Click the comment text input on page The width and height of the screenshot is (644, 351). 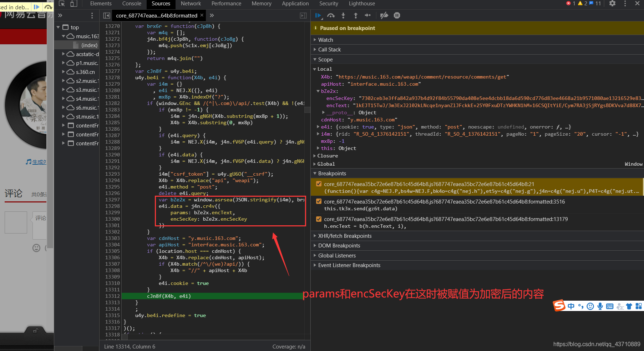(40, 225)
